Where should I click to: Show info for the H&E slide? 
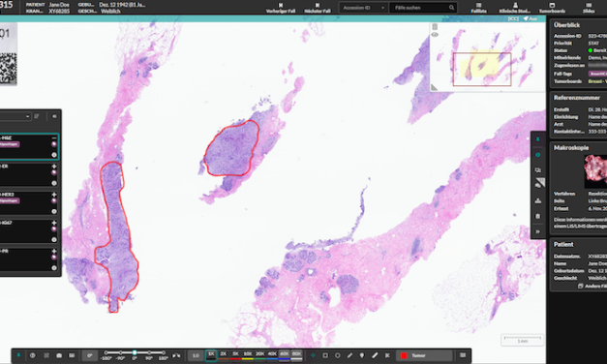pyautogui.click(x=54, y=155)
